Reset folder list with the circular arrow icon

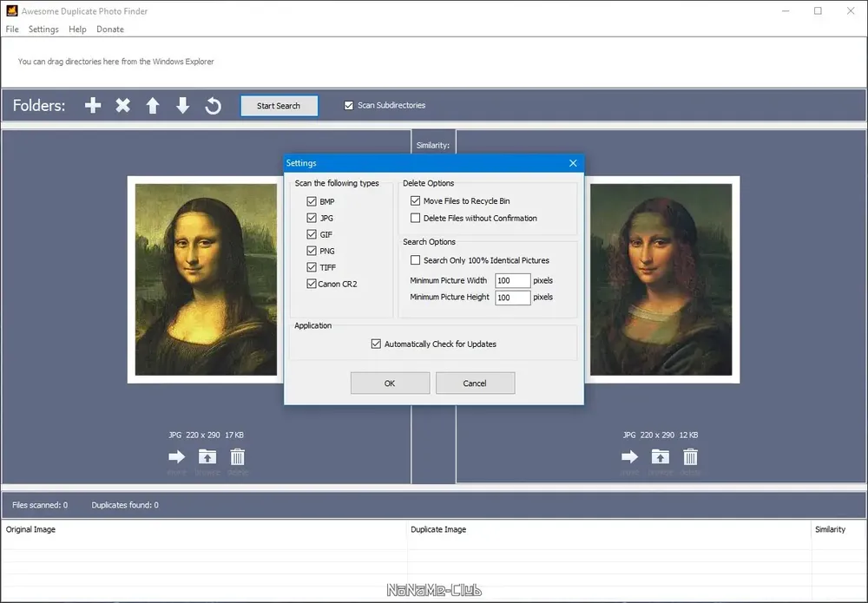click(x=214, y=105)
